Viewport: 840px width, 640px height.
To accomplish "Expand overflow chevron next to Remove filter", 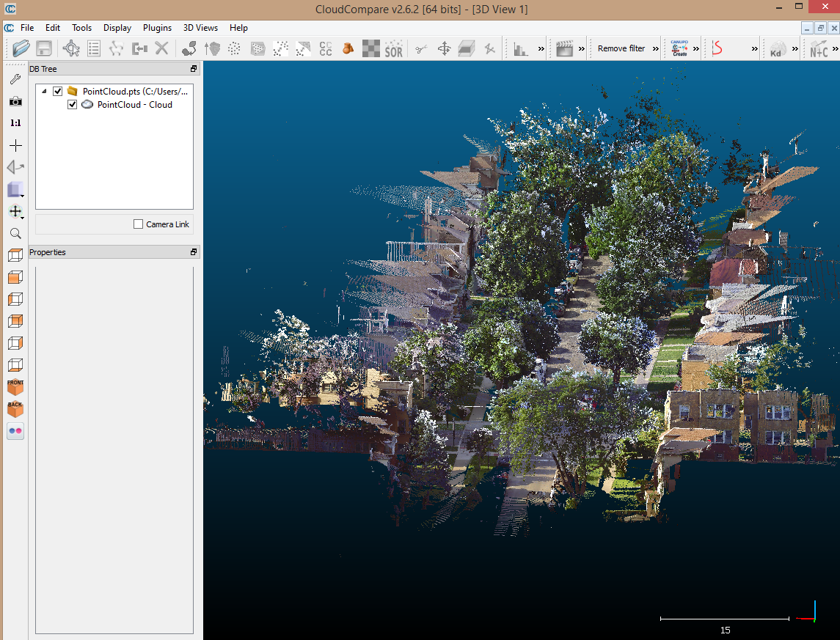I will [x=656, y=48].
